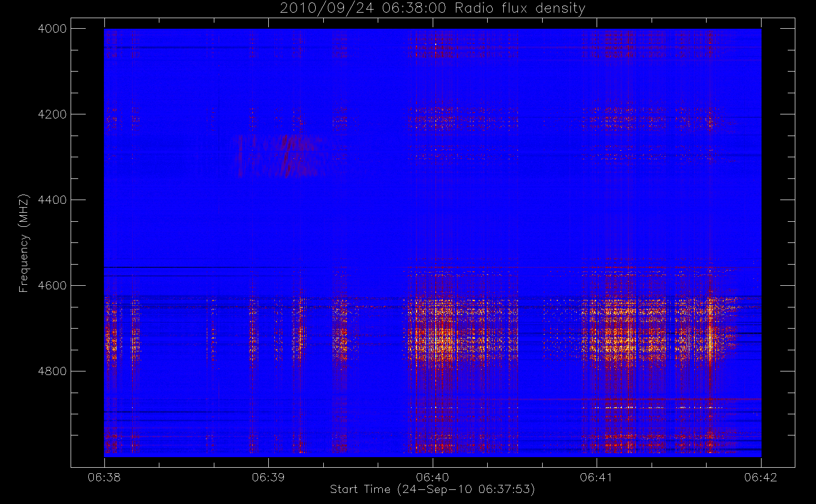The width and height of the screenshot is (816, 504).
Task: Select the 06:42 time tick label
Action: [x=761, y=477]
